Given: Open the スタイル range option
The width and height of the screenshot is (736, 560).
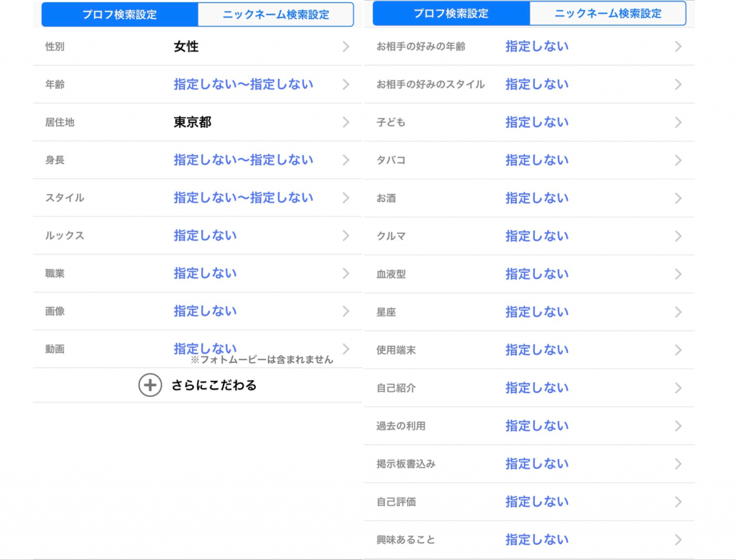Looking at the screenshot, I should tap(243, 198).
